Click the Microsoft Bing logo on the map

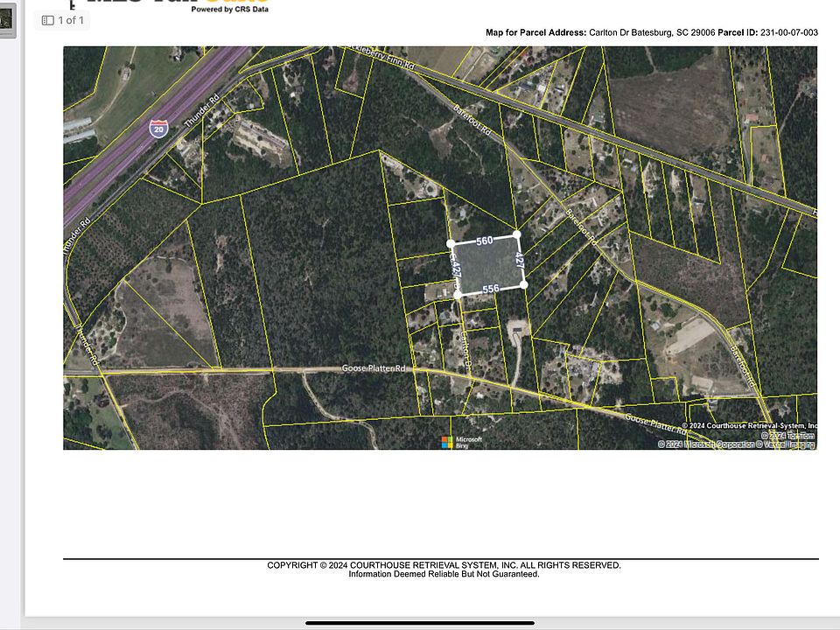tap(461, 442)
